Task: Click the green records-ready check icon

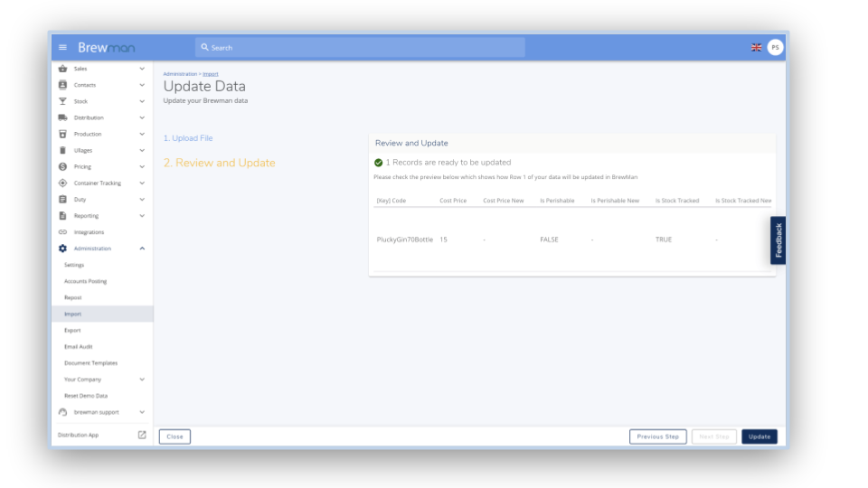Action: point(378,163)
